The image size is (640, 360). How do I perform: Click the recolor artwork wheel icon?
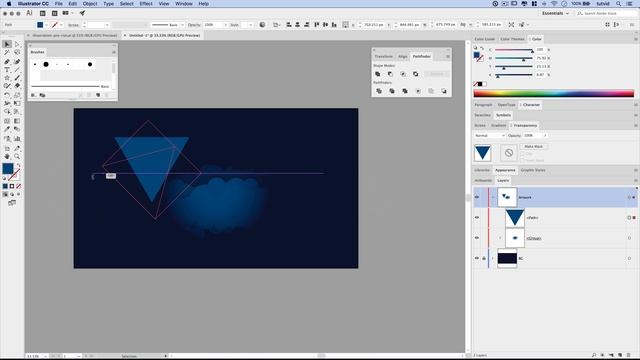262,25
